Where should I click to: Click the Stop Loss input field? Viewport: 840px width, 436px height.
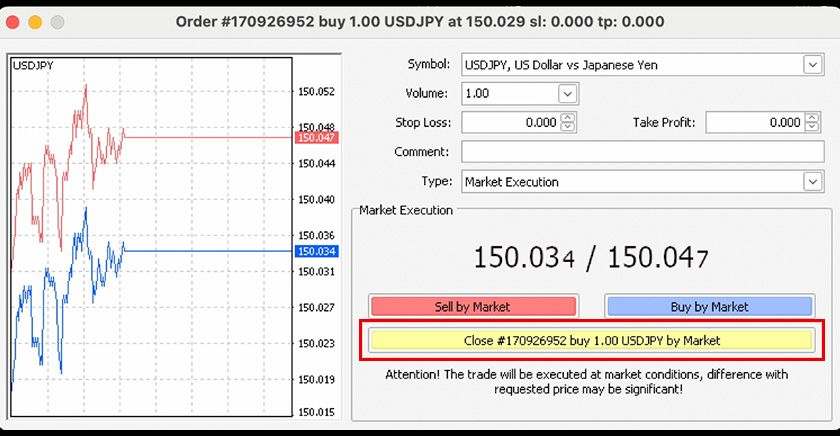(510, 123)
